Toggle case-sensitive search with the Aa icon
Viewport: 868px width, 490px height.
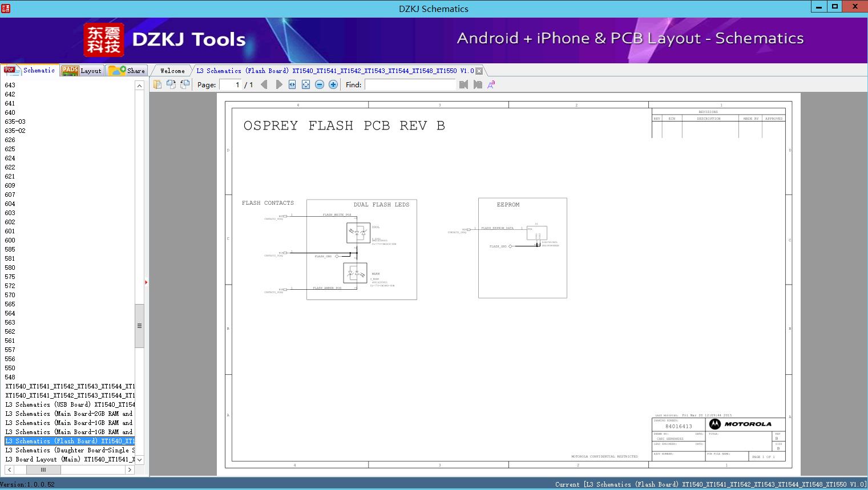tap(490, 84)
